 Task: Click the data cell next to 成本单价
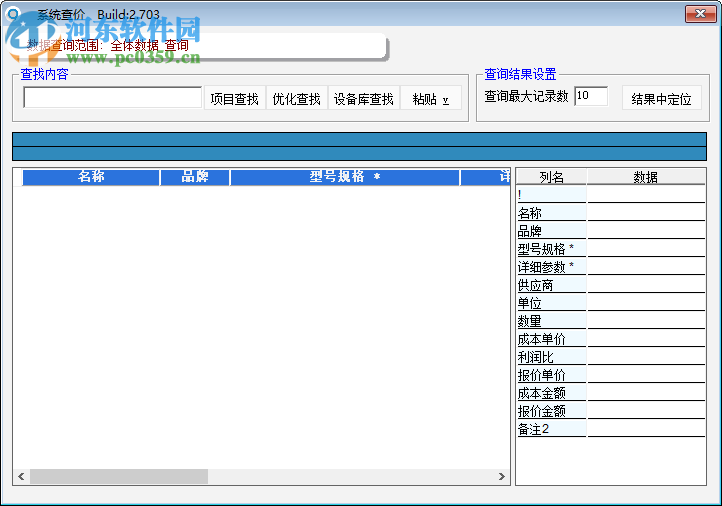[x=646, y=338]
